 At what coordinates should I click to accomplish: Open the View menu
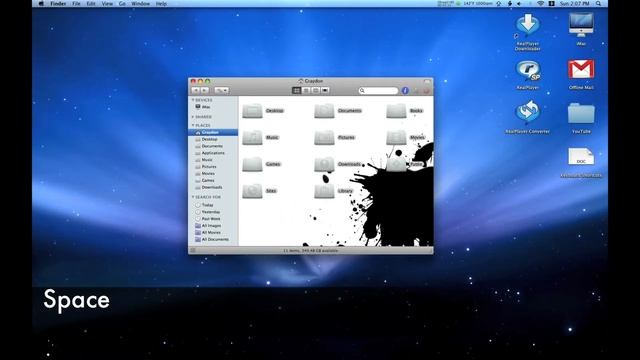107,4
